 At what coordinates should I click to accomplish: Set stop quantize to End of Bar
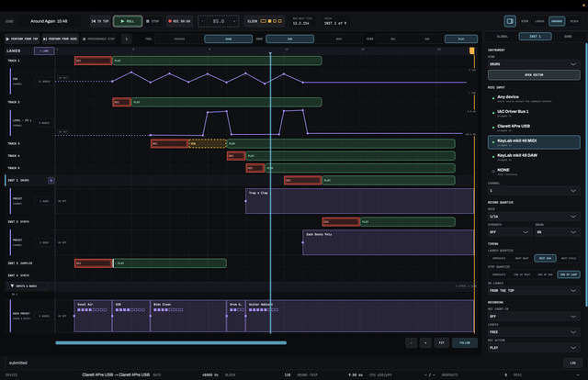pos(545,274)
